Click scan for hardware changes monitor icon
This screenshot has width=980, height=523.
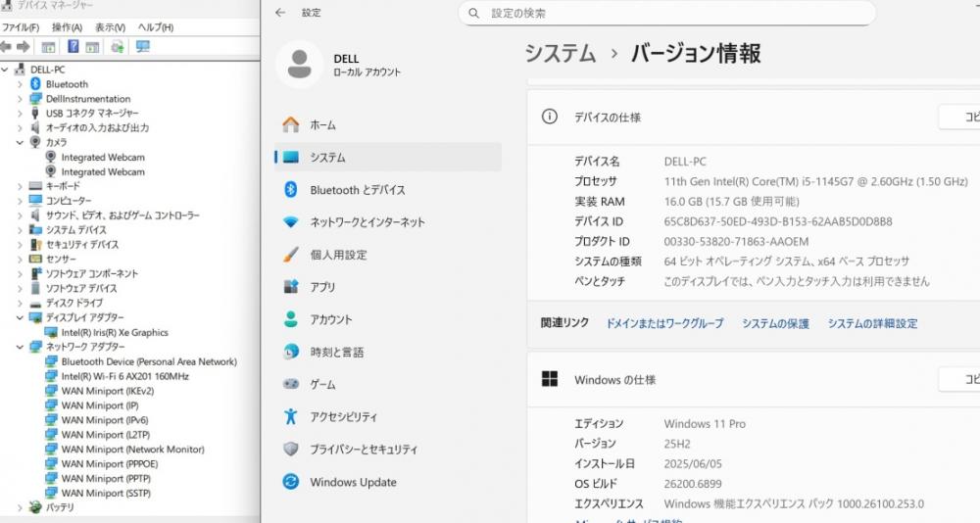(x=143, y=47)
